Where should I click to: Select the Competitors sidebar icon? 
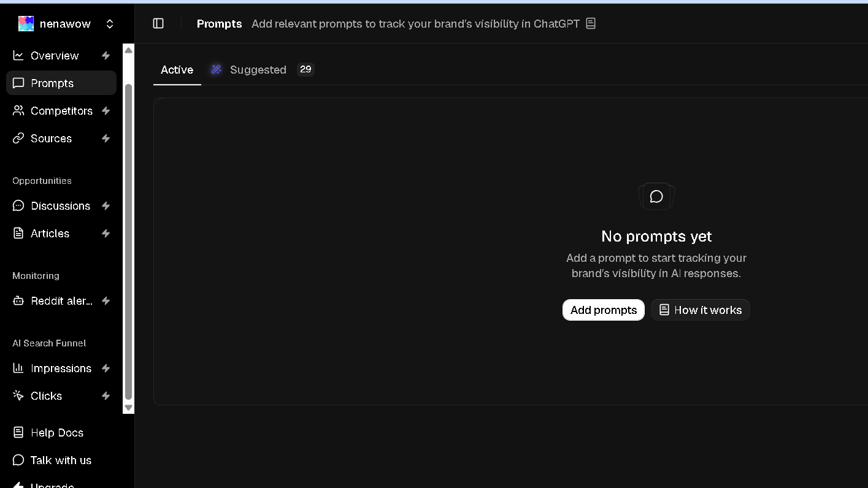[x=18, y=110]
